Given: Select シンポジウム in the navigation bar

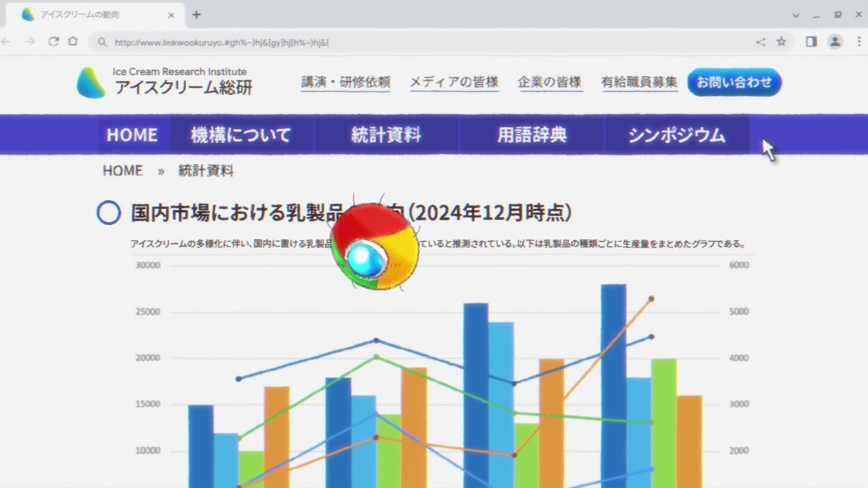Looking at the screenshot, I should tap(677, 135).
